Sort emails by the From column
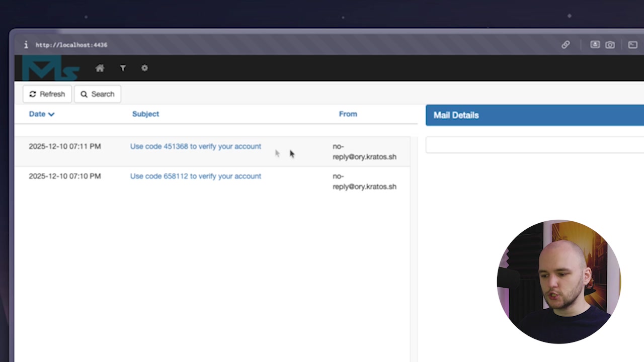 pos(348,114)
